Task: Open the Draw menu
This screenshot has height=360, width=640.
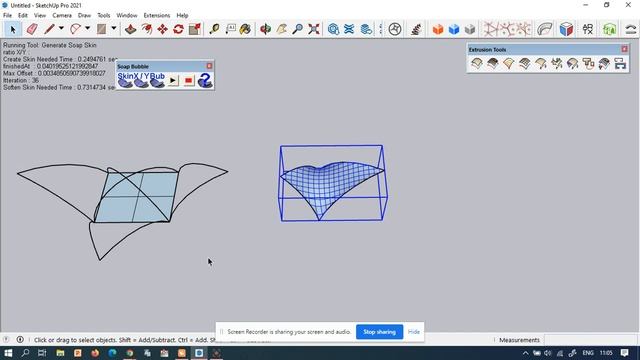Action: click(84, 16)
